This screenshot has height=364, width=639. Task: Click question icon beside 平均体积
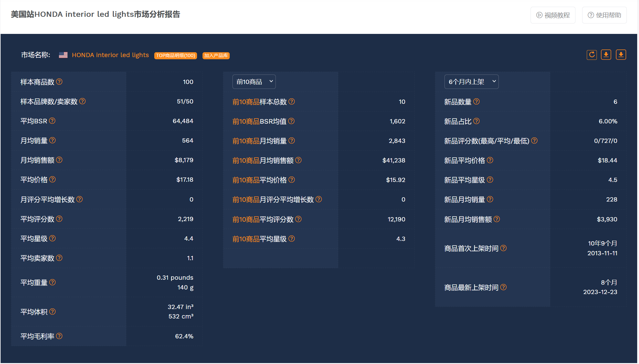(53, 312)
